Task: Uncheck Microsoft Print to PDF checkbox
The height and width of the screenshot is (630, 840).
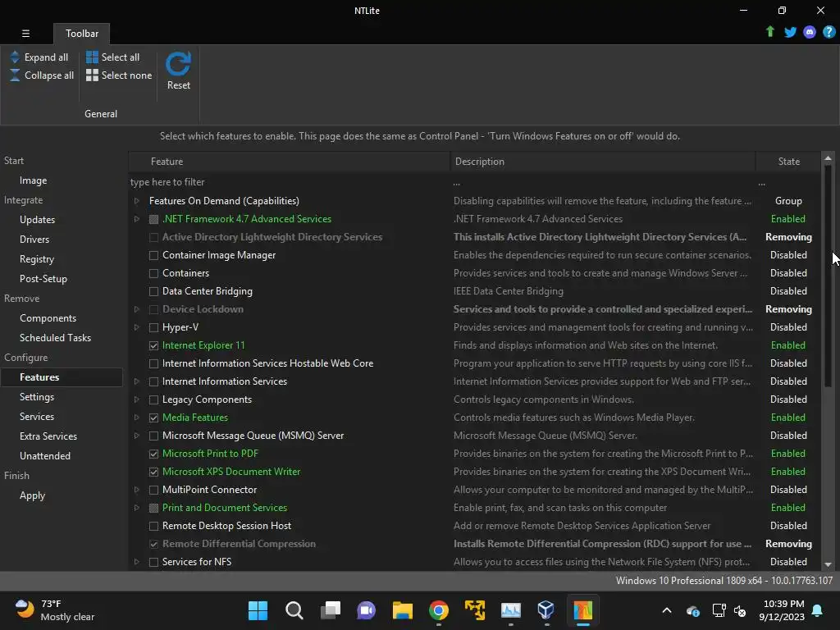Action: pyautogui.click(x=153, y=454)
